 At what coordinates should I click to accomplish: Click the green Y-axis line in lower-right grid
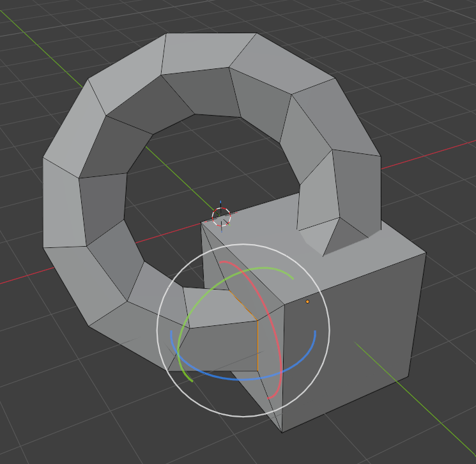(x=416, y=399)
